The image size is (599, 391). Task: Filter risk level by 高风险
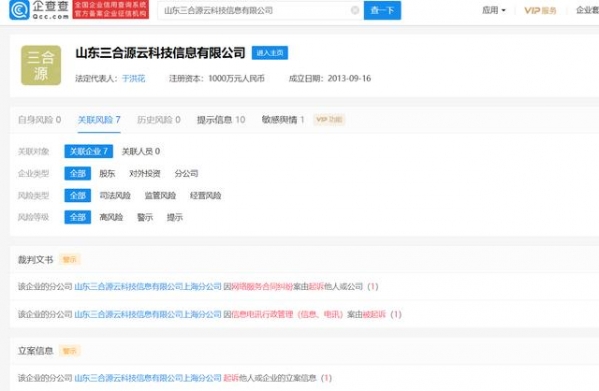point(111,217)
